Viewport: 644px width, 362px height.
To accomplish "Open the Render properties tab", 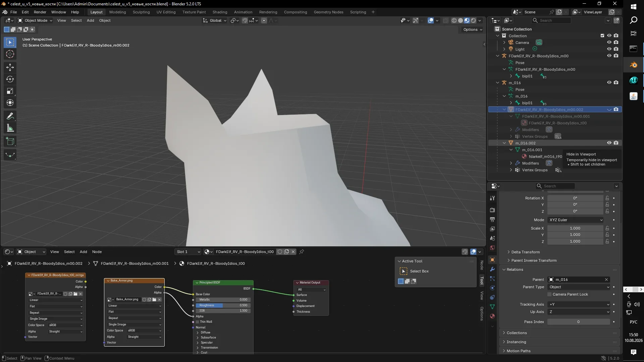I will pyautogui.click(x=492, y=210).
